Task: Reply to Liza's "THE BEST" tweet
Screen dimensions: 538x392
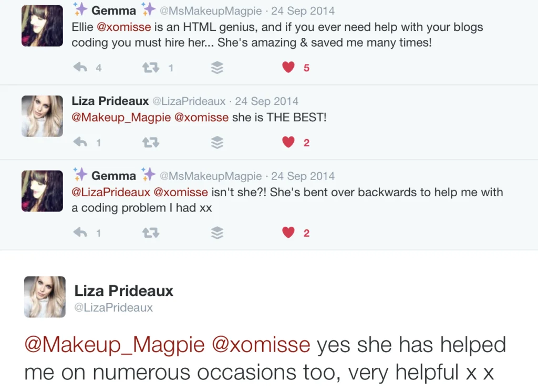Action: pyautogui.click(x=80, y=142)
